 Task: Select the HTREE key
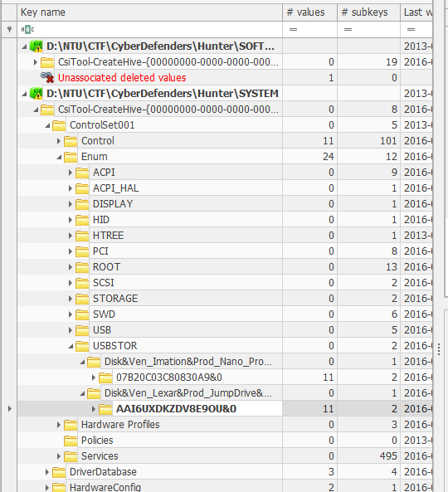pos(108,236)
